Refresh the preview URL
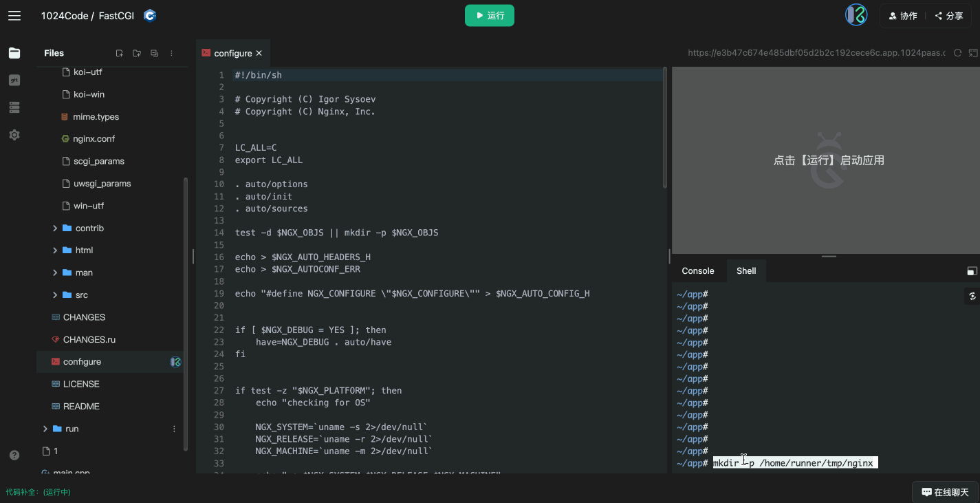The width and height of the screenshot is (980, 503). (x=957, y=53)
